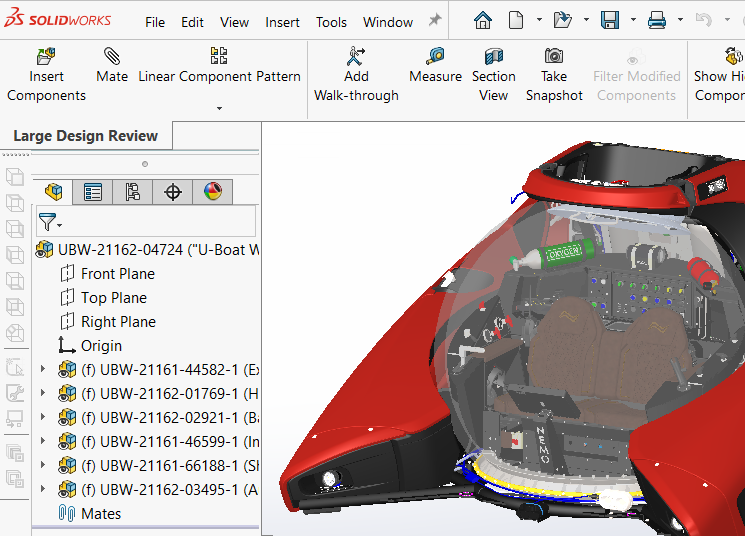The height and width of the screenshot is (536, 745).
Task: Select the Mate paperclip tool
Action: 111,56
